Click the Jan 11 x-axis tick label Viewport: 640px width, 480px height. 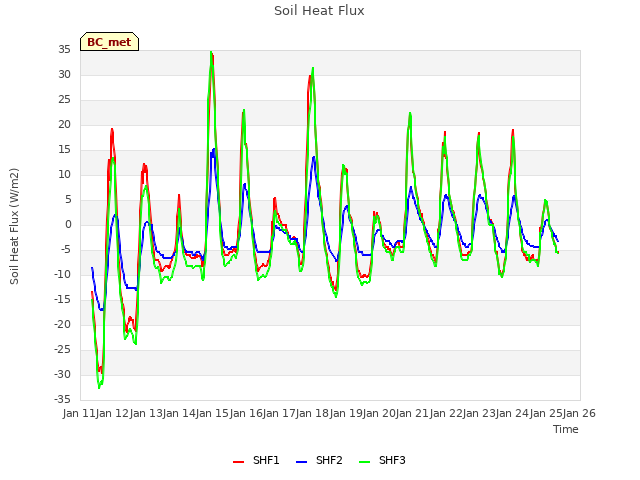(79, 413)
